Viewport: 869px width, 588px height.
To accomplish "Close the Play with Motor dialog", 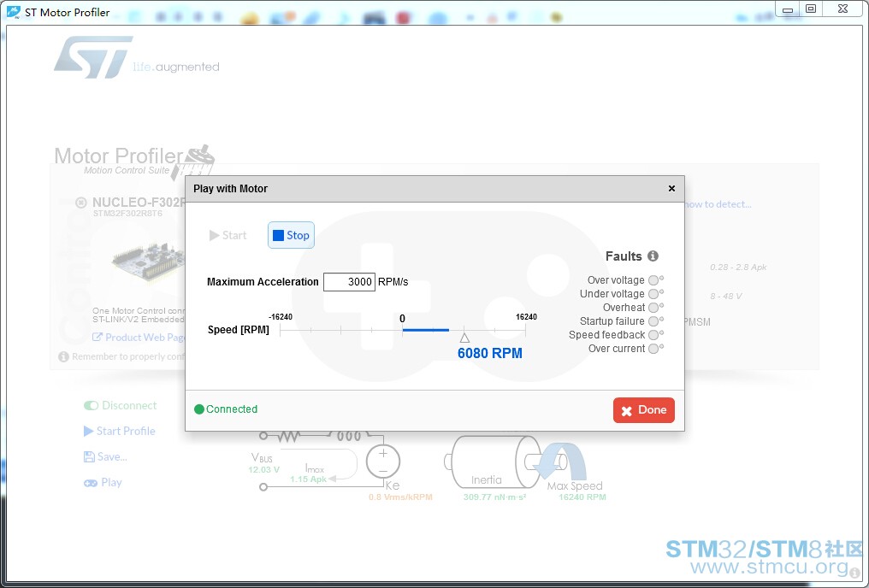I will pos(671,189).
